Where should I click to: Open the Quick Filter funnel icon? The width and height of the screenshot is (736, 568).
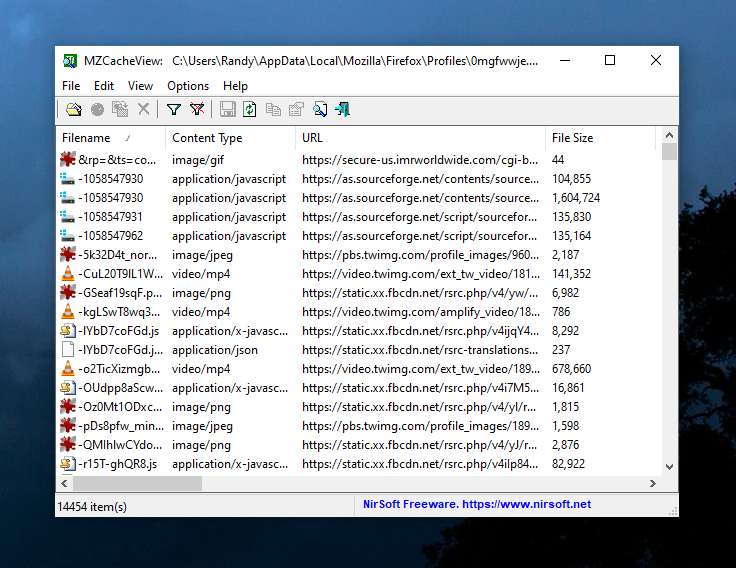coord(174,110)
